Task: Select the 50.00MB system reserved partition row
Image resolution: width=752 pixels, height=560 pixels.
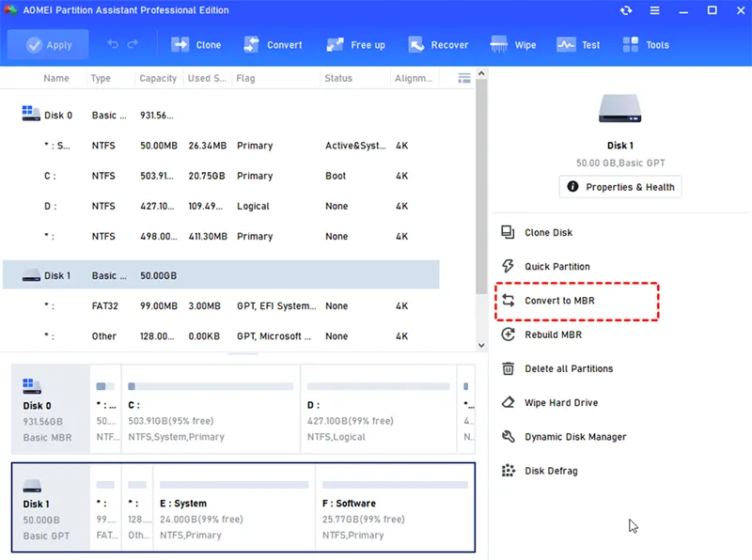Action: coord(221,146)
